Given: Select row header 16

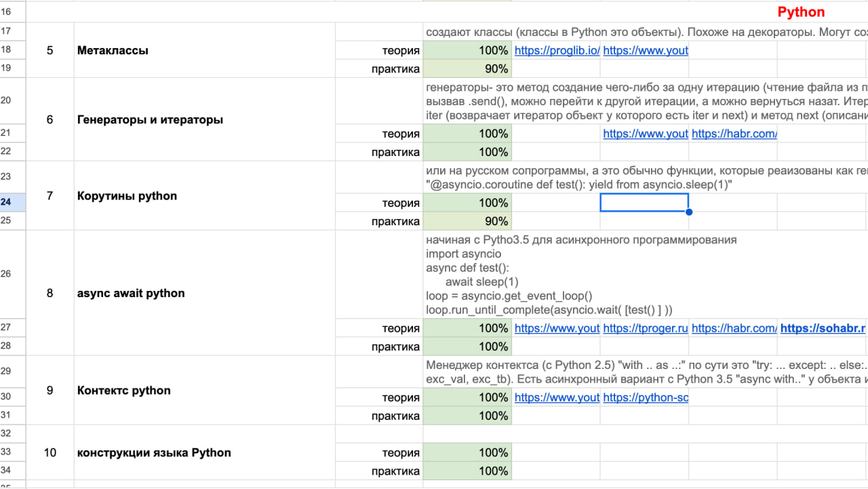Looking at the screenshot, I should (x=6, y=12).
